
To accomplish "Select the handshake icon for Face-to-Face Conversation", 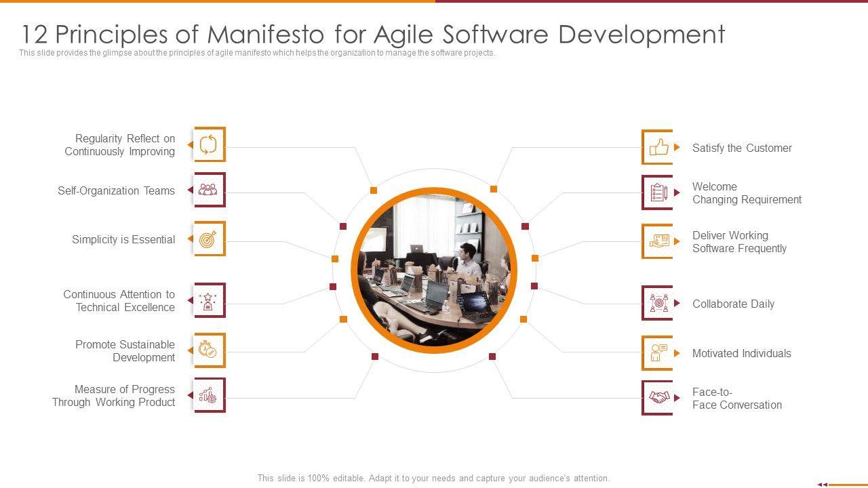I will pyautogui.click(x=658, y=398).
